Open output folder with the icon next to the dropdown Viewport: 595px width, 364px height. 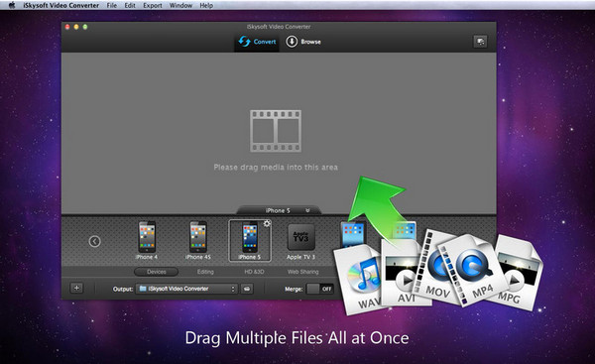247,289
